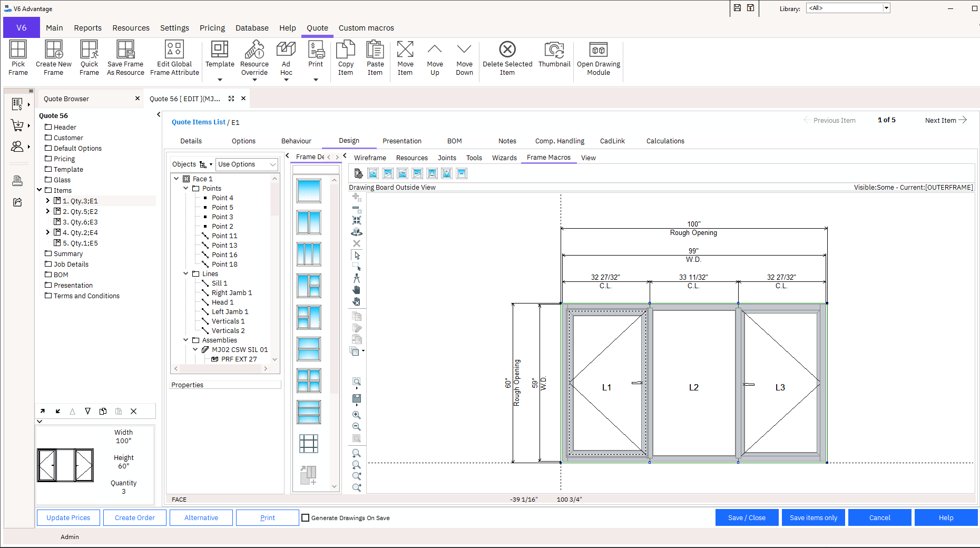Image resolution: width=980 pixels, height=548 pixels.
Task: Expand the item 2. Qty.5;E2
Action: 48,211
